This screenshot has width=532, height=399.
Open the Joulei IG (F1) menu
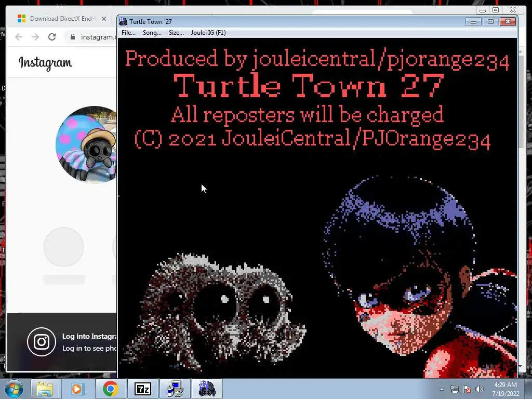tap(208, 33)
